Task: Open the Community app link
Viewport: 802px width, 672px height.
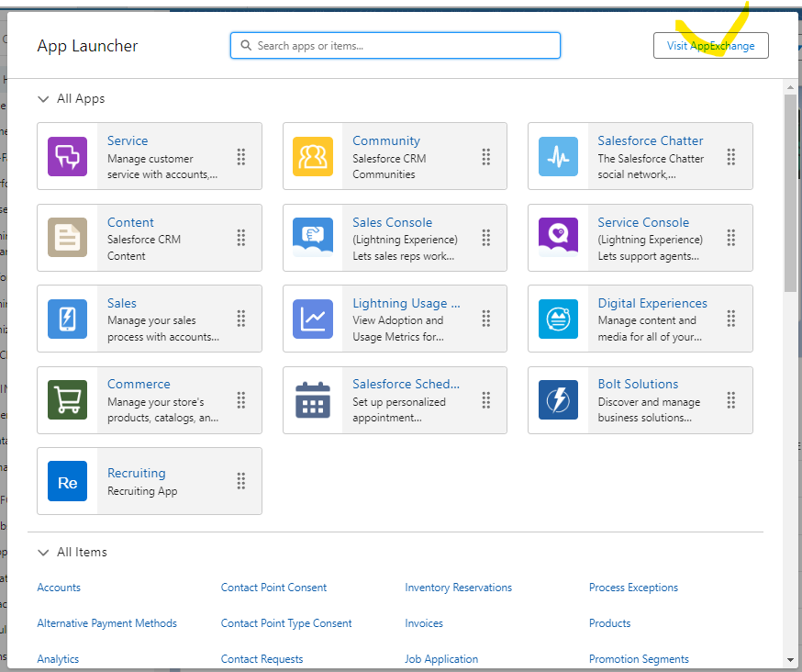Action: 386,140
